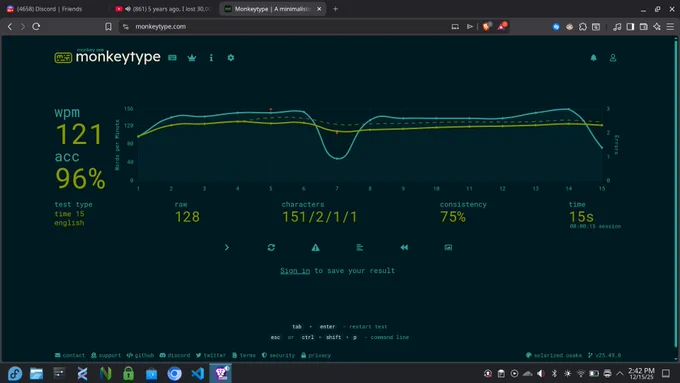
Task: Click the consistency value 75%
Action: pyautogui.click(x=453, y=216)
